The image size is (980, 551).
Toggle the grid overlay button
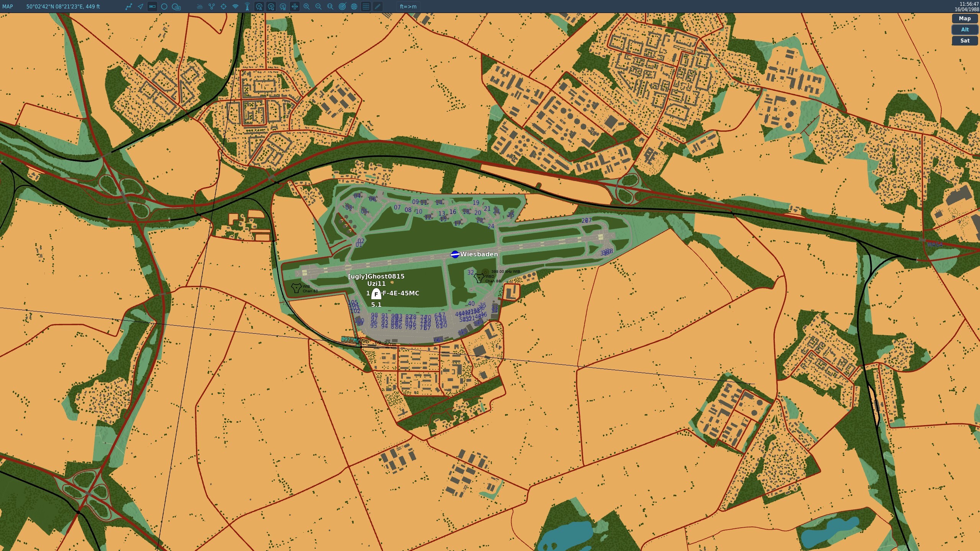point(366,7)
